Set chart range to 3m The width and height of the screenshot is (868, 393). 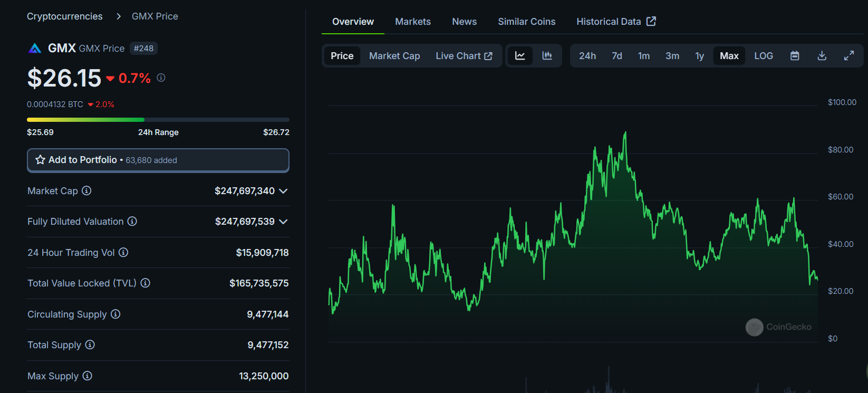point(672,56)
